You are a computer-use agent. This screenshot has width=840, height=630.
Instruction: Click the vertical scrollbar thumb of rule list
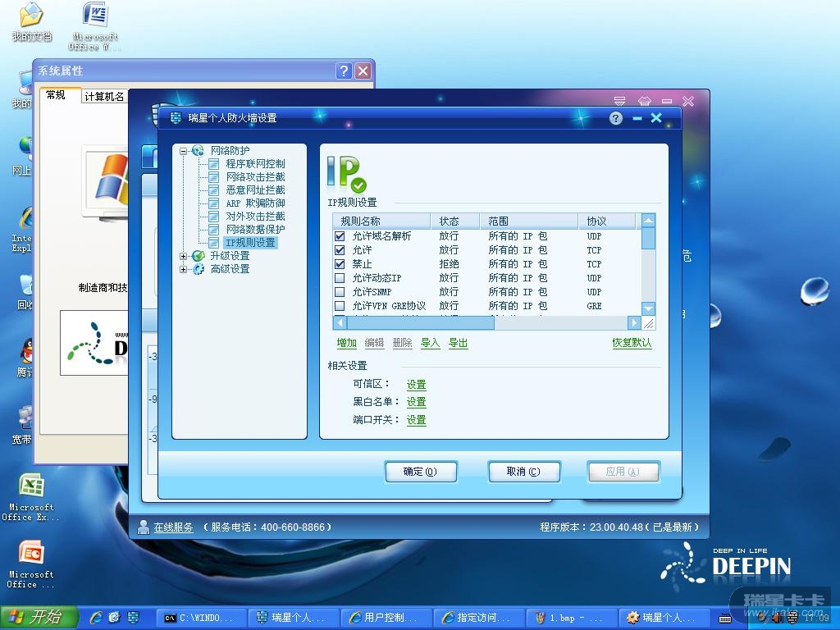(x=648, y=239)
